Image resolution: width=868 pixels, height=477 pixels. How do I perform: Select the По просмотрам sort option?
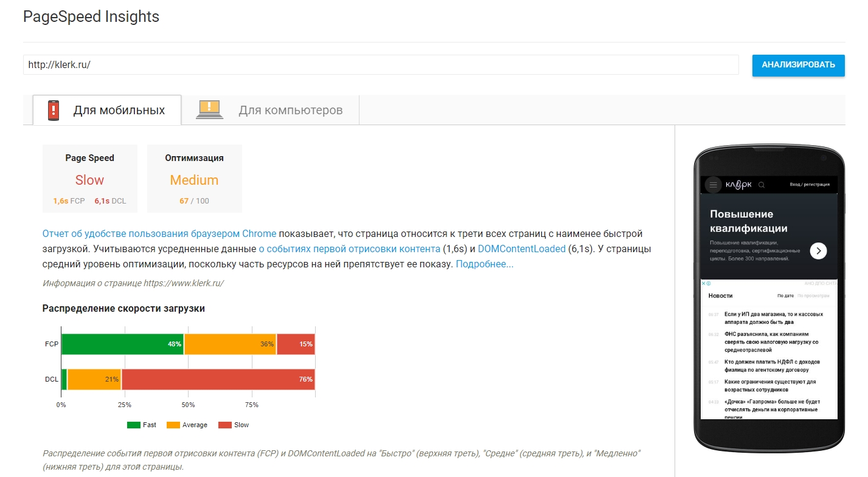click(813, 296)
